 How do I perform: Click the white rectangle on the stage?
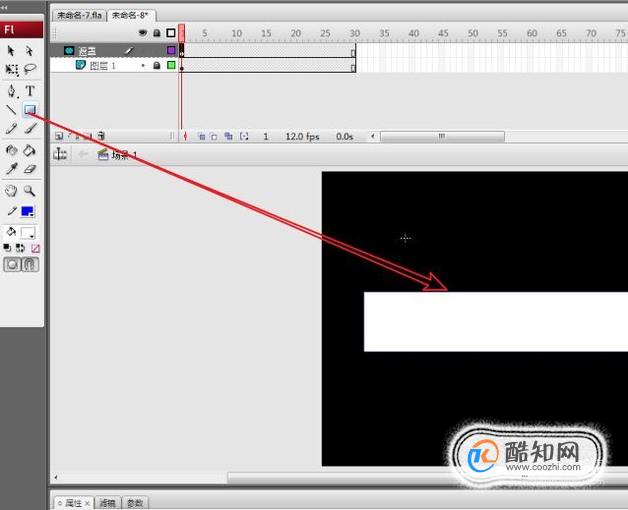pos(496,322)
